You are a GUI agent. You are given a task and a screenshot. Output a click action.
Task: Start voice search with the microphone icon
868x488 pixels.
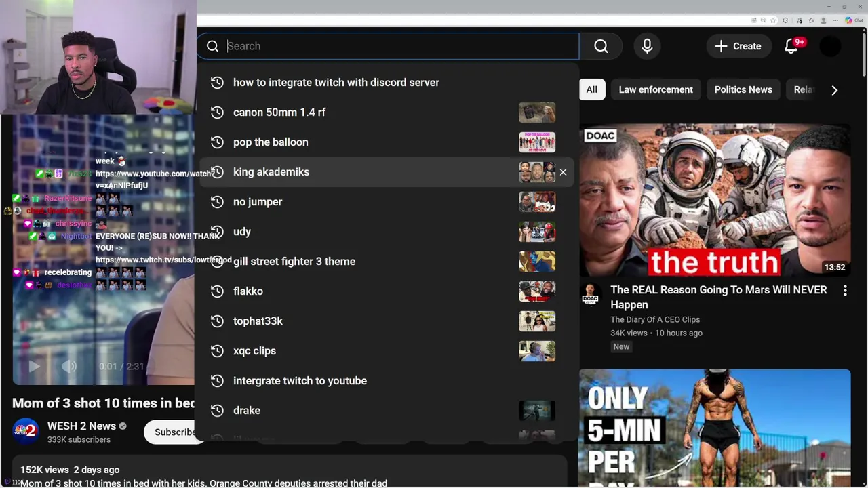647,46
